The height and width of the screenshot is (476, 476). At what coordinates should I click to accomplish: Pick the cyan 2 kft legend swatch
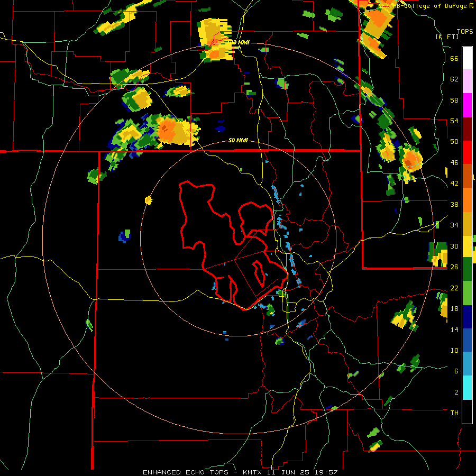pos(467,388)
